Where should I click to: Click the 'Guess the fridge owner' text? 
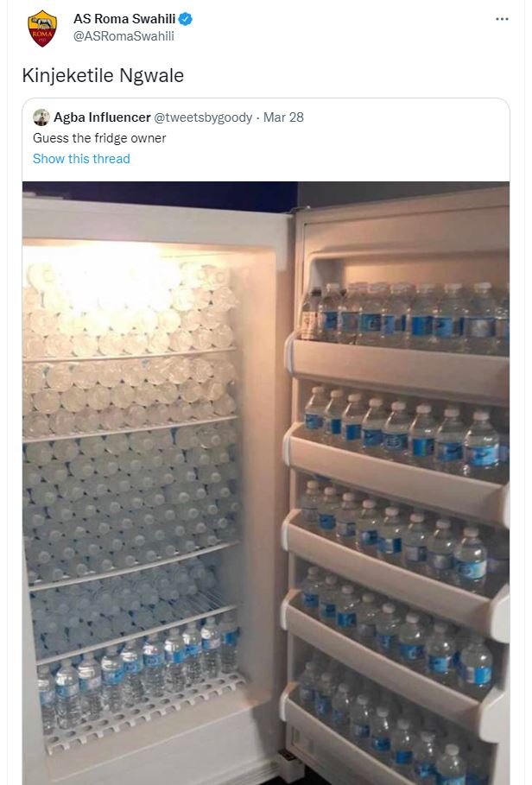coord(99,138)
